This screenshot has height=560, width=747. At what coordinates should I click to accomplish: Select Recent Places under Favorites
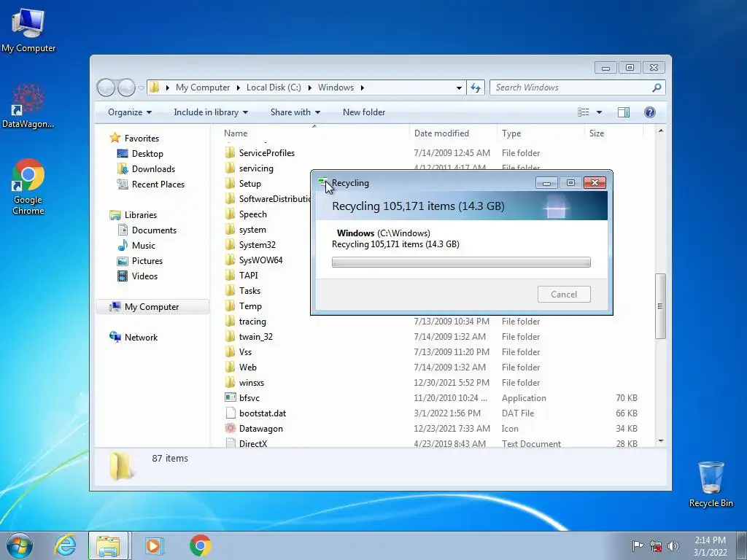coord(158,184)
